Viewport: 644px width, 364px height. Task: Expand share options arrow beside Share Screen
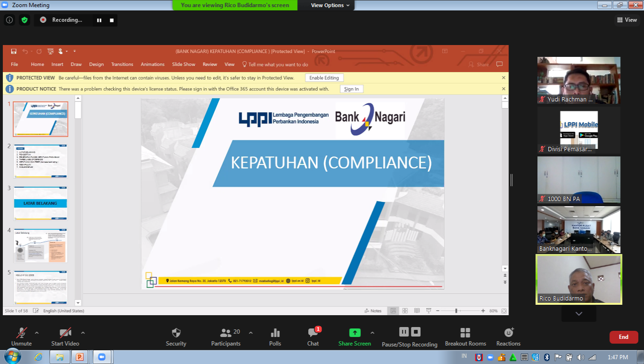[x=372, y=332]
